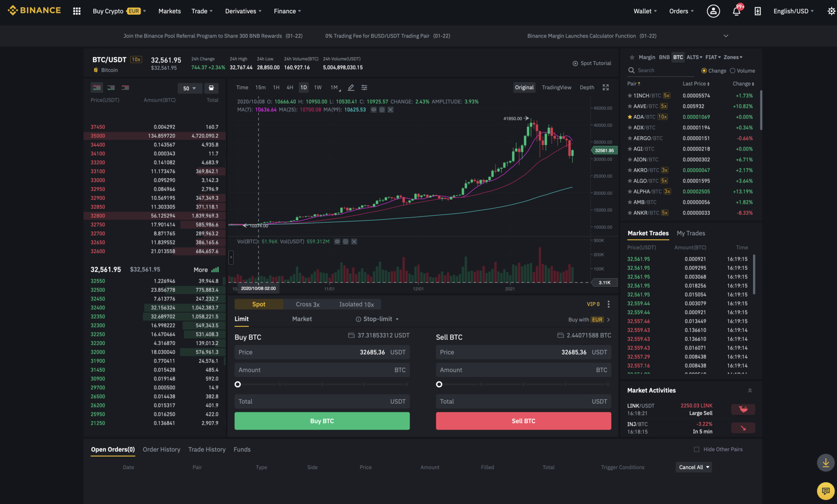Favorite the ADA/BTC pair star

[630, 117]
